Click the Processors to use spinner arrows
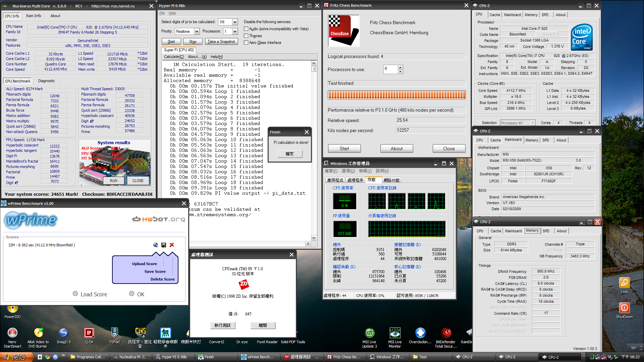 [x=400, y=69]
